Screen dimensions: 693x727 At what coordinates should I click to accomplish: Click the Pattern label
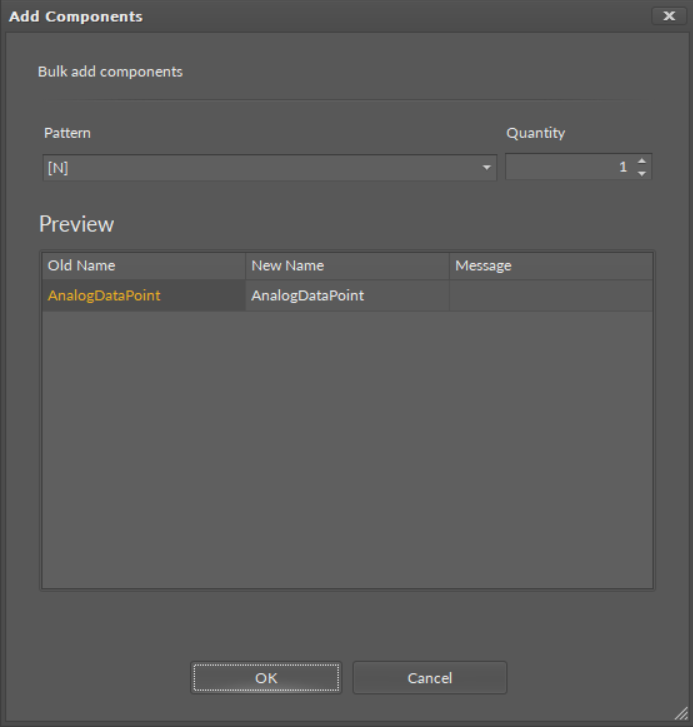pos(67,133)
